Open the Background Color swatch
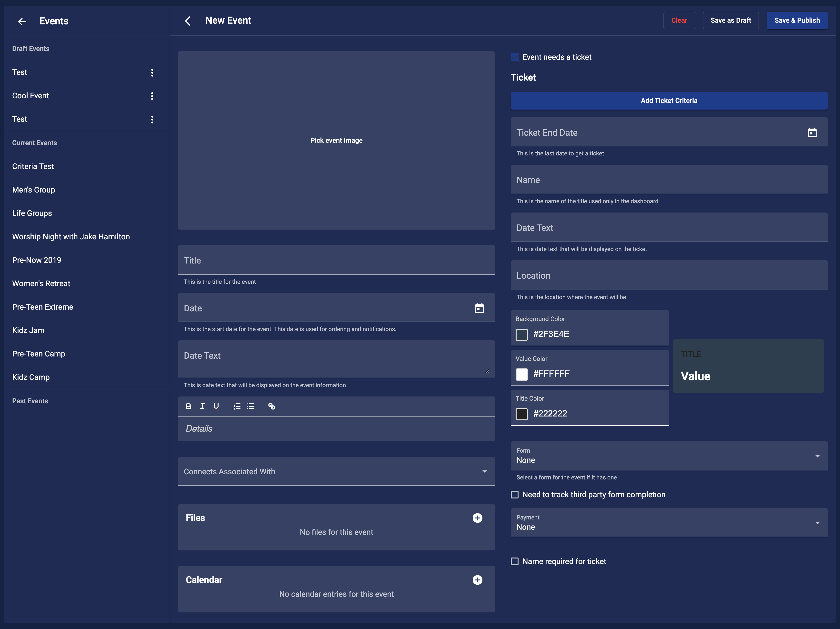This screenshot has height=629, width=840. (521, 335)
